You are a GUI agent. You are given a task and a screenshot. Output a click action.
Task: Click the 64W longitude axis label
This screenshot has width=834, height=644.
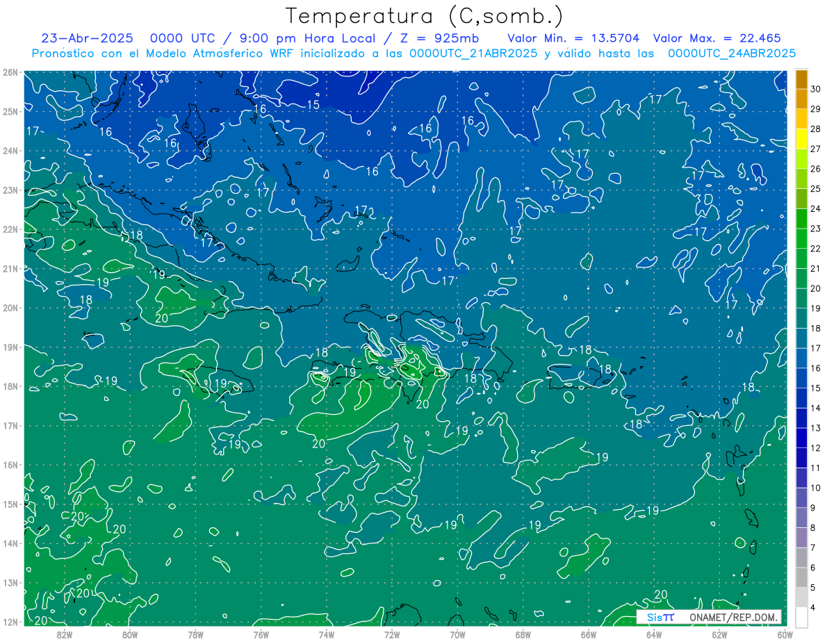[654, 635]
